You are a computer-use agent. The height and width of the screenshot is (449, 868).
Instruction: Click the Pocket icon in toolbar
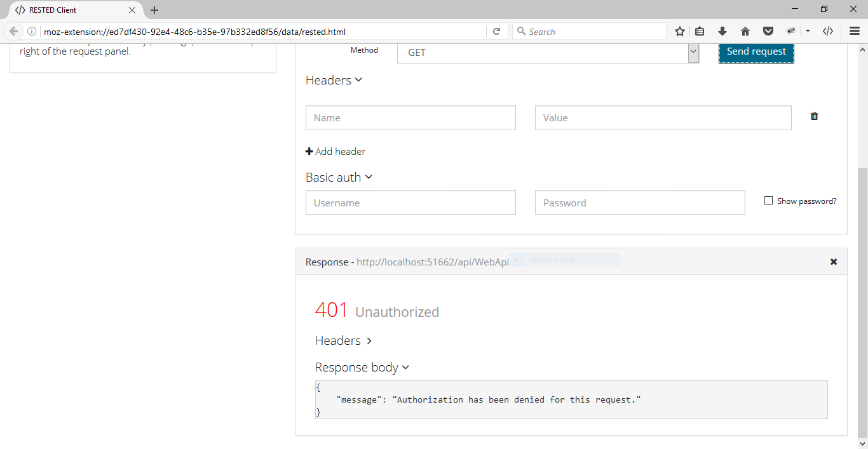[768, 31]
